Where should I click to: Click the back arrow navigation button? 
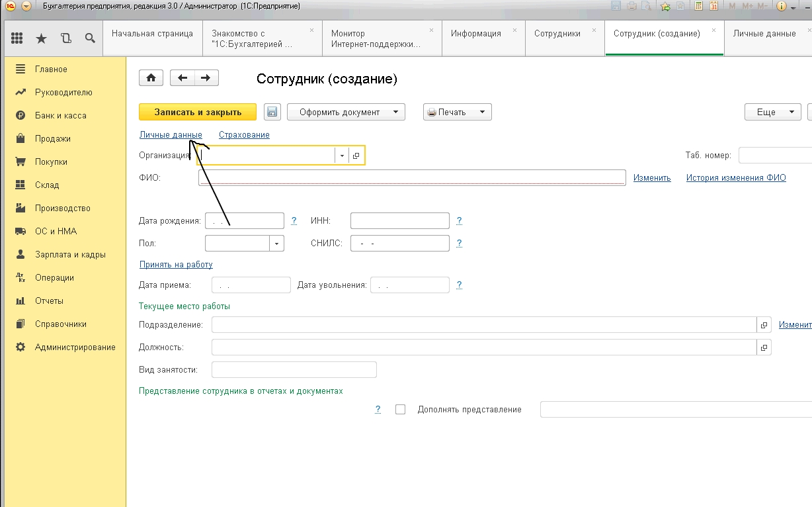(x=183, y=78)
